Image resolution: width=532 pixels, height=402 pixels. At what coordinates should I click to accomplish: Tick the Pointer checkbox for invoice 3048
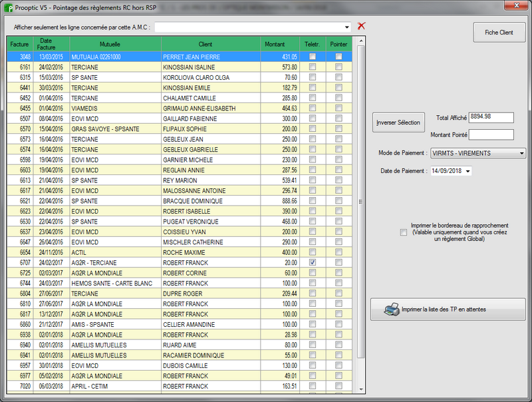(x=338, y=57)
